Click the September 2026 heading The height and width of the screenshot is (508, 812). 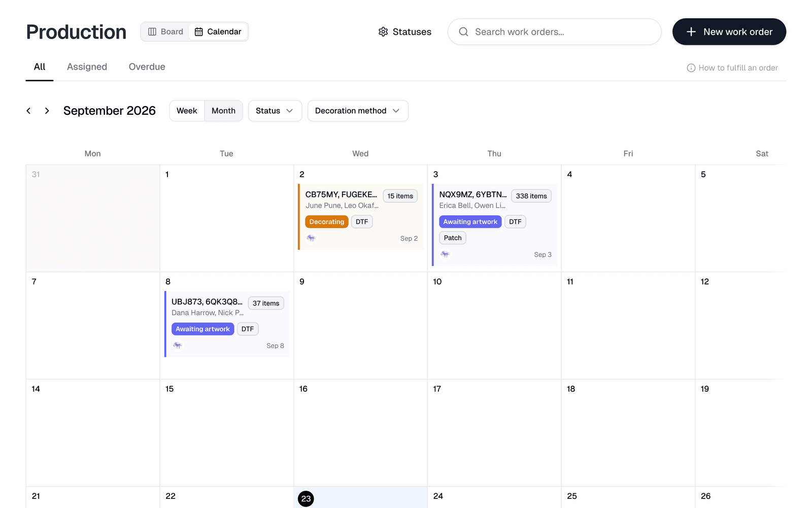click(110, 111)
